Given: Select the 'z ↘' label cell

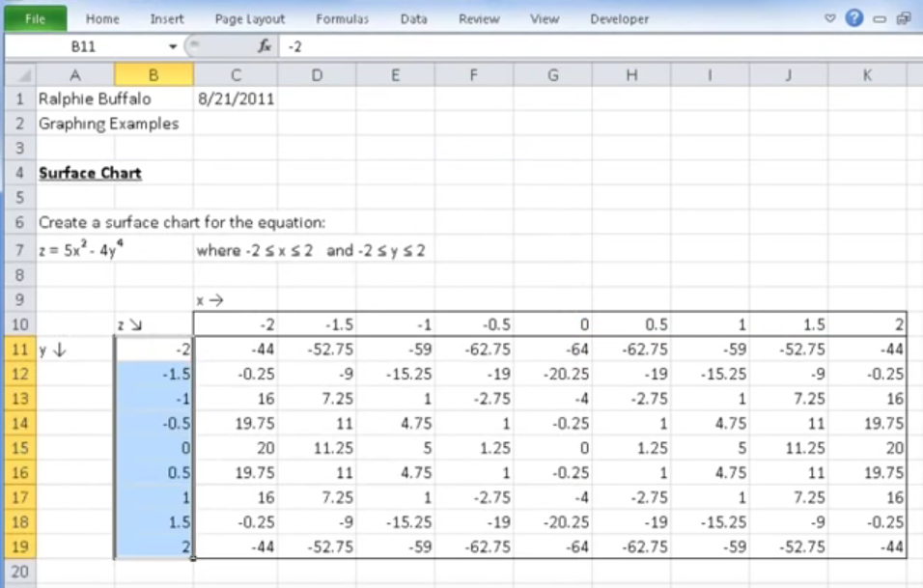Looking at the screenshot, I should coord(154,325).
